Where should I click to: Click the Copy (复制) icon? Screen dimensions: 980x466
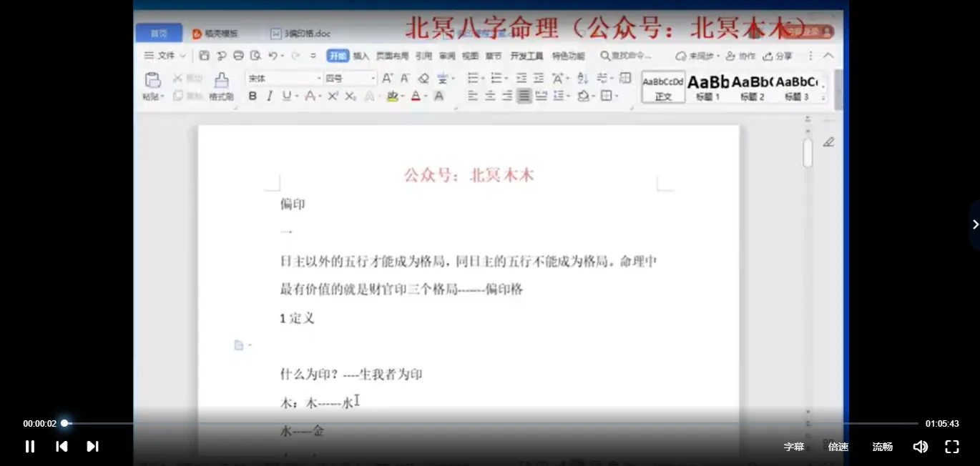pos(177,96)
